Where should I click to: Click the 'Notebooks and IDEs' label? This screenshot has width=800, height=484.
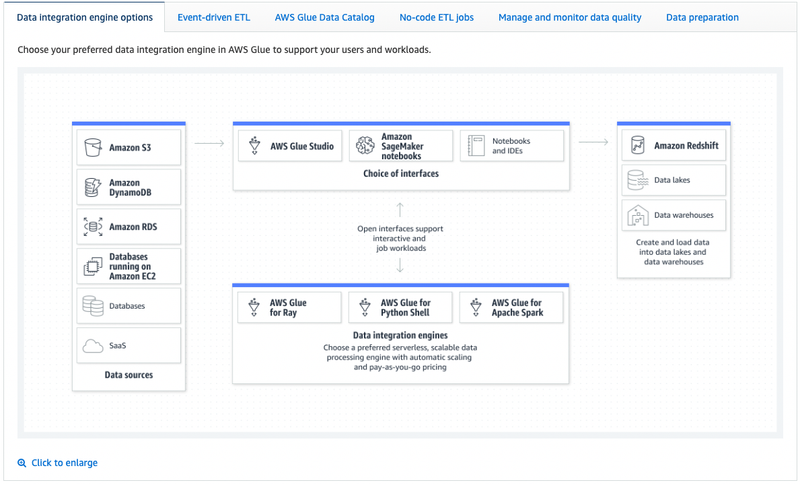[x=511, y=146]
